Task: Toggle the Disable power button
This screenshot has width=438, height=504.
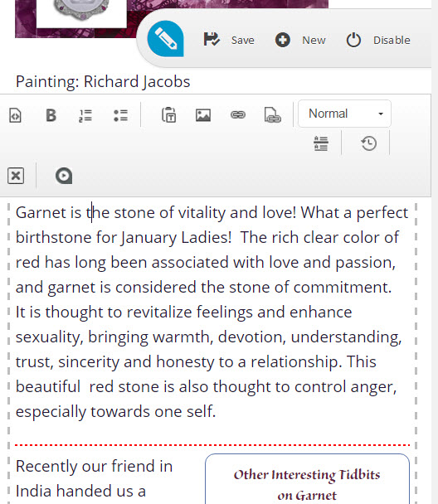Action: (353, 40)
